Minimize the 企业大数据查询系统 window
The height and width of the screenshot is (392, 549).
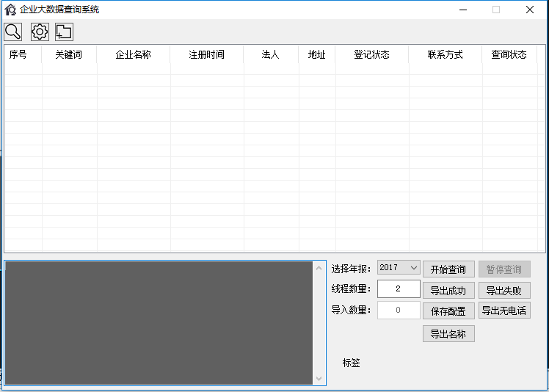point(463,10)
